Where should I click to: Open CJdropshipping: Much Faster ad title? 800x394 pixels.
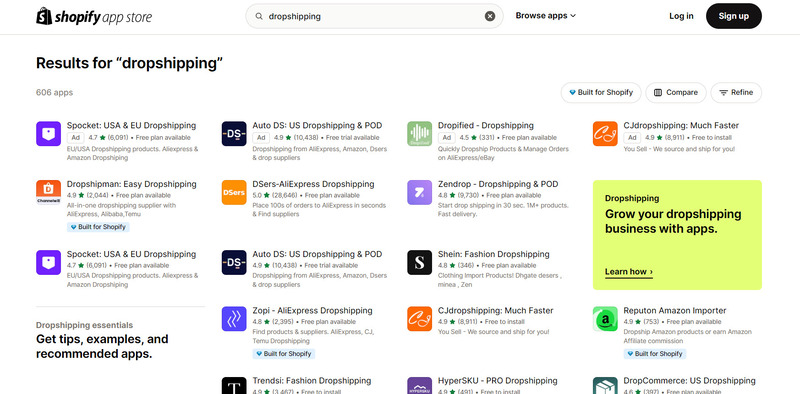pyautogui.click(x=681, y=126)
